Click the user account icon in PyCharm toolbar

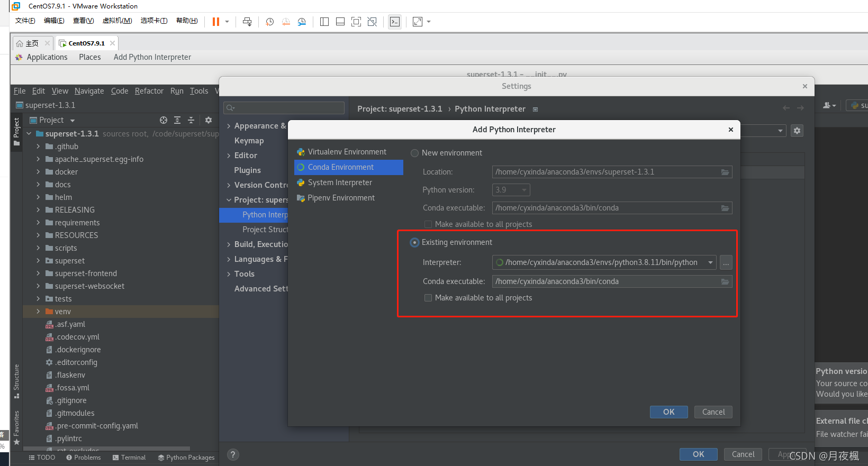click(x=829, y=105)
